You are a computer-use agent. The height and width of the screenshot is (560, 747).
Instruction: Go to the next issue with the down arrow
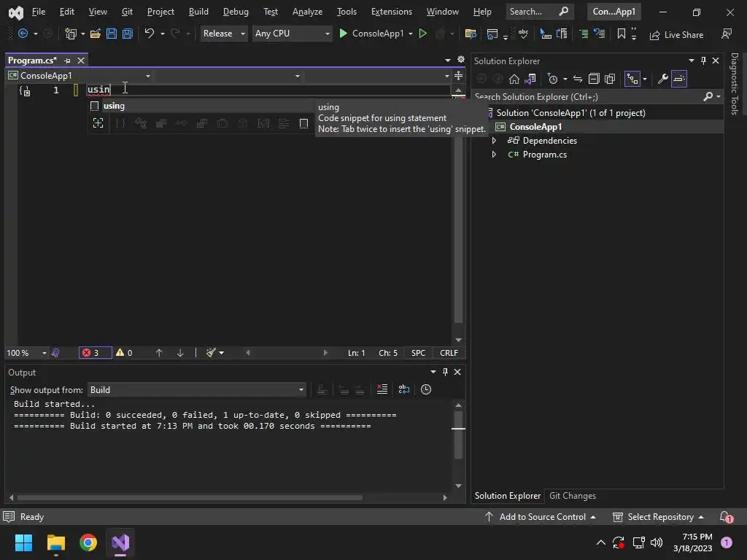(180, 353)
